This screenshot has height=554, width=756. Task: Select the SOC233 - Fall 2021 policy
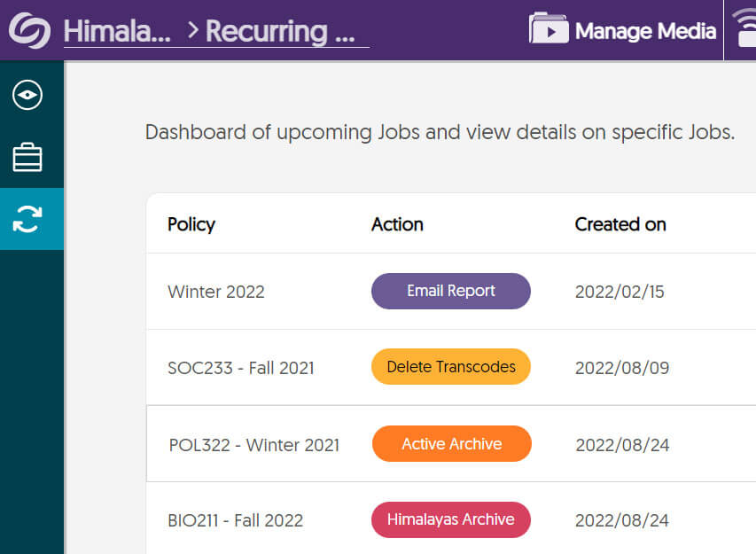(x=240, y=368)
